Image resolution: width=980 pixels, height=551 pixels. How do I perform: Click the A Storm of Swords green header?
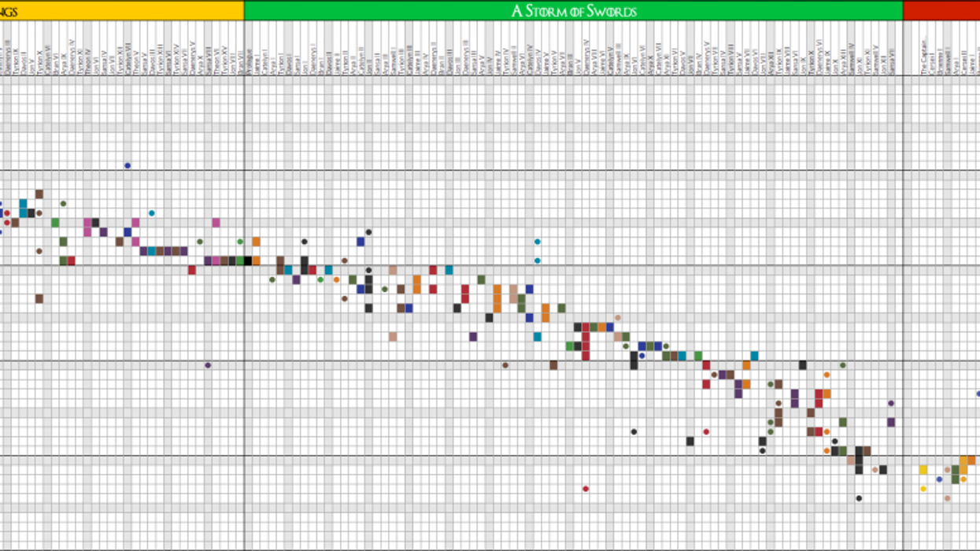click(573, 10)
